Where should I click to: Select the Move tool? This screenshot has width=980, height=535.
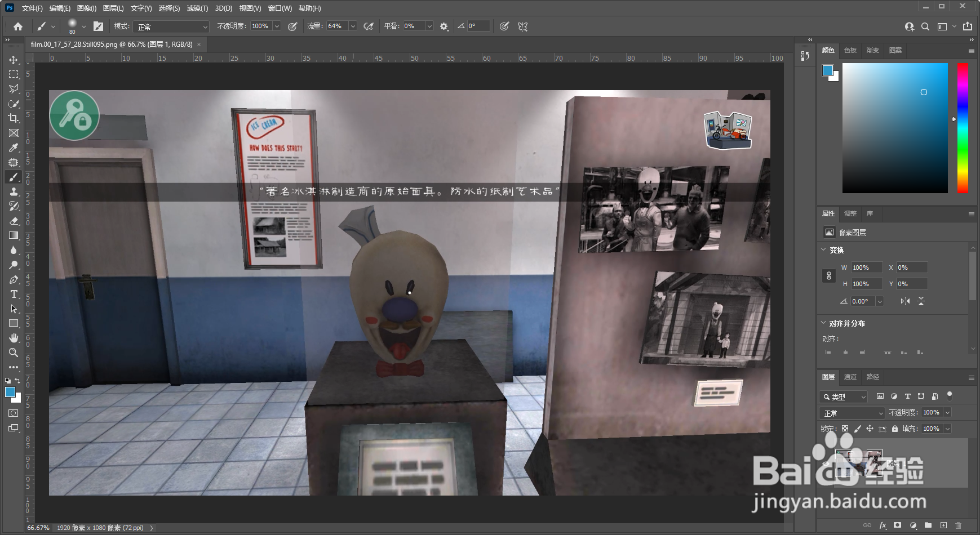tap(14, 60)
